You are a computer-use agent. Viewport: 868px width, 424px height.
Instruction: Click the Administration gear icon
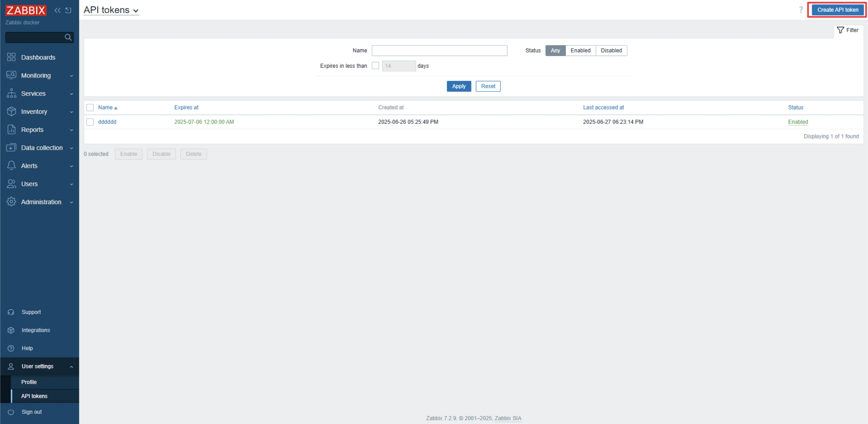click(11, 202)
